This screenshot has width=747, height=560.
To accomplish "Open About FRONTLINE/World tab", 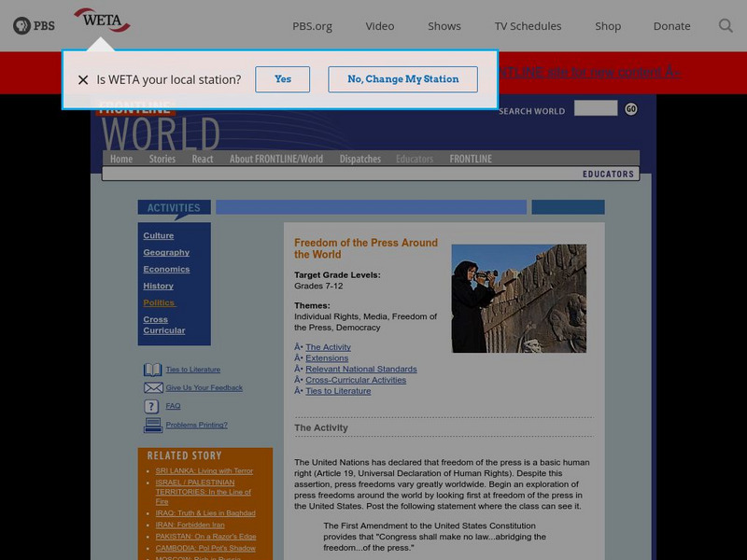I will tap(276, 159).
